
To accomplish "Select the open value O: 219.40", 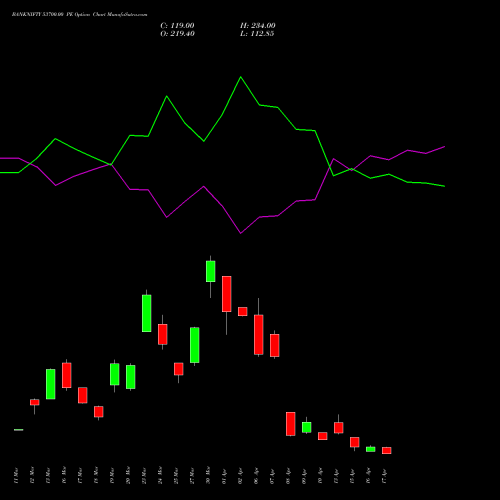I will pyautogui.click(x=177, y=34).
